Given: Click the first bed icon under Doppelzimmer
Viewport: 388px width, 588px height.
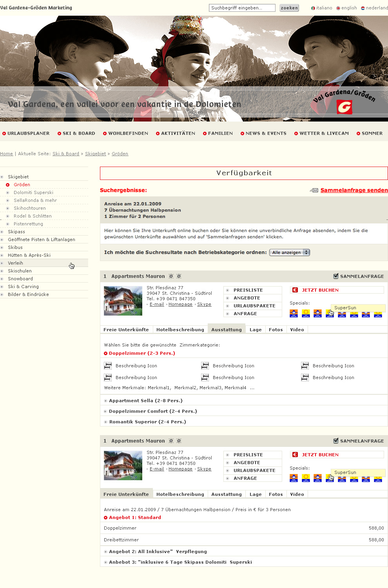Looking at the screenshot, I should pyautogui.click(x=108, y=366).
